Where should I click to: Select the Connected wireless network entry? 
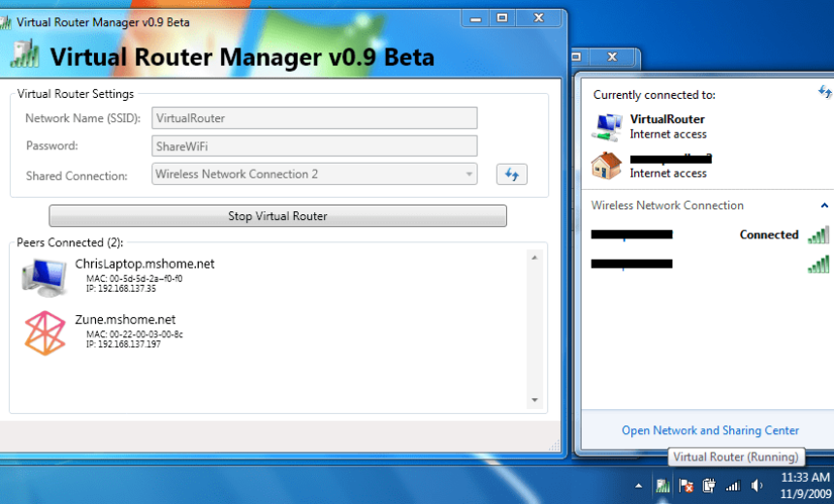click(710, 235)
